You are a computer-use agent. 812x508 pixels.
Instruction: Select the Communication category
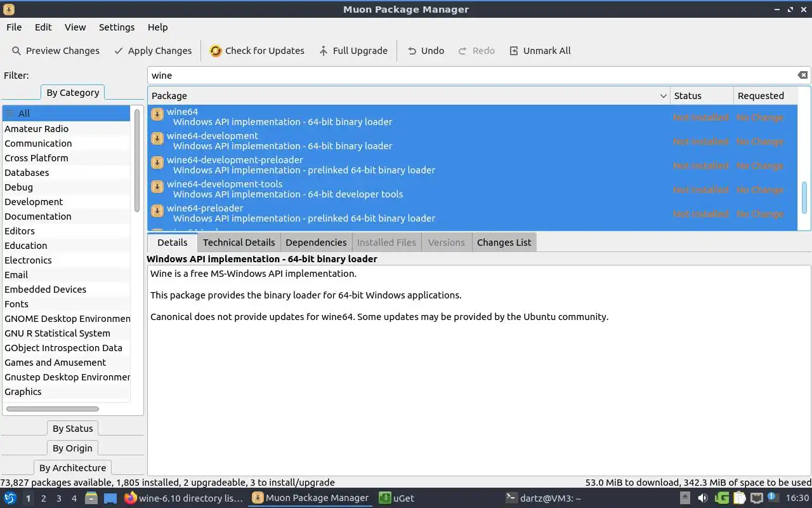click(67, 144)
